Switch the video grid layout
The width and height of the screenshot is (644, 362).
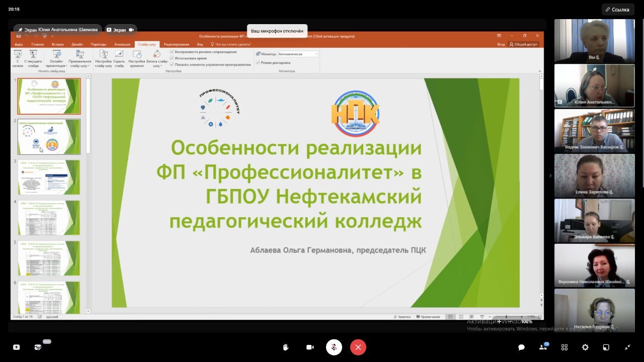[x=564, y=347]
